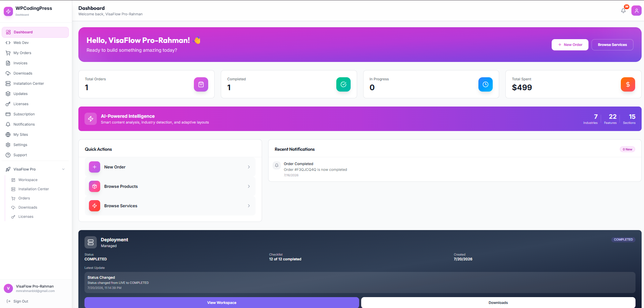Viewport: 644px width, 308px height.
Task: Open Workspace under VisaFlow Pro
Action: 38,180
